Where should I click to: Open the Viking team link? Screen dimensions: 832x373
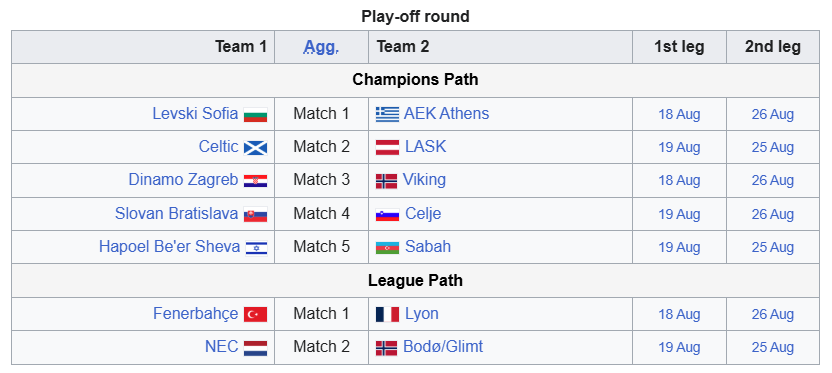(x=424, y=180)
